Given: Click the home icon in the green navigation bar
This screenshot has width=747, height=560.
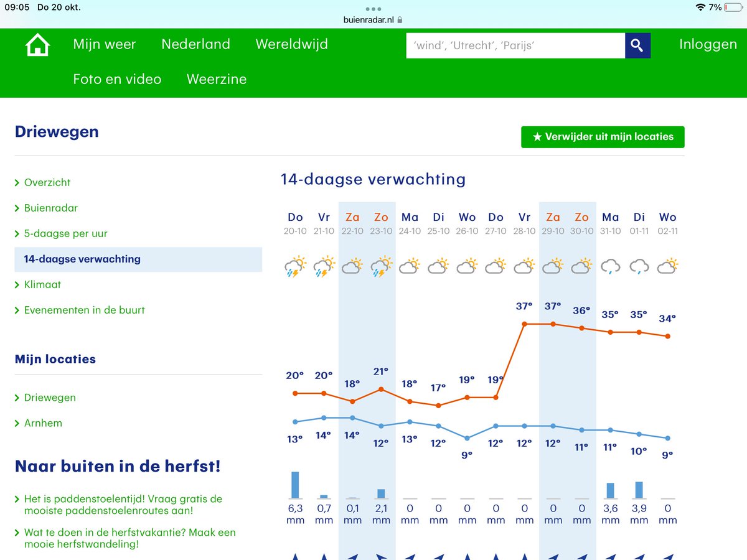Looking at the screenshot, I should click(x=37, y=44).
